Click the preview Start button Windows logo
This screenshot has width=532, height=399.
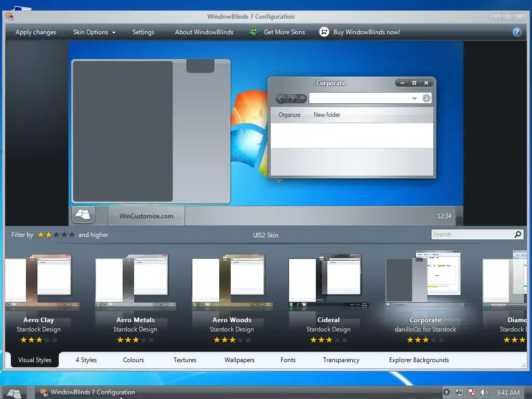[x=83, y=215]
